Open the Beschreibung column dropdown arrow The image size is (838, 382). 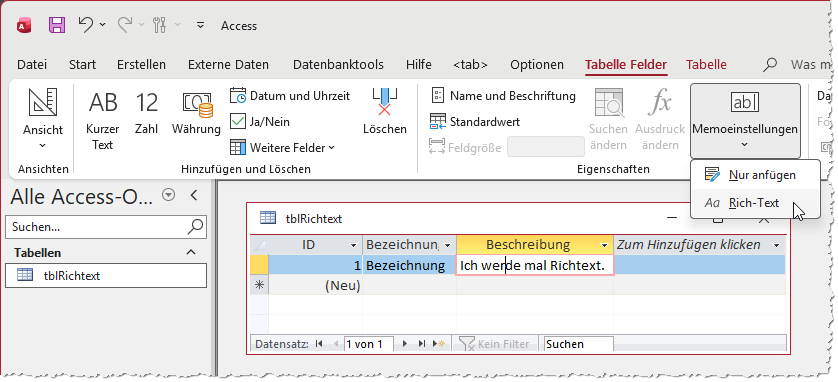point(604,245)
